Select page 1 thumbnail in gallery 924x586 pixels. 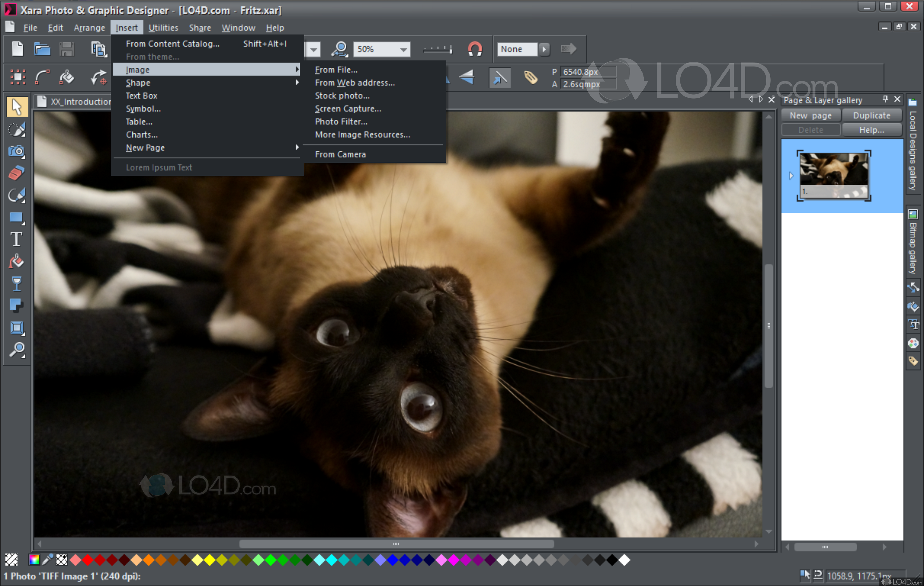click(833, 175)
